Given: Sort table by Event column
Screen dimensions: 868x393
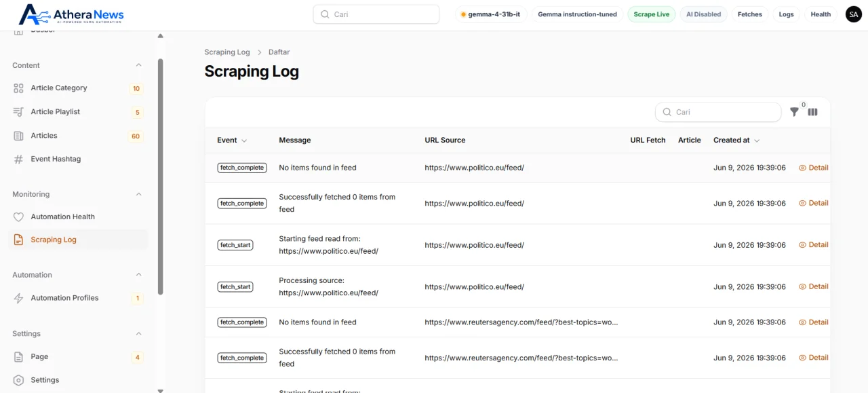Looking at the screenshot, I should [x=232, y=141].
